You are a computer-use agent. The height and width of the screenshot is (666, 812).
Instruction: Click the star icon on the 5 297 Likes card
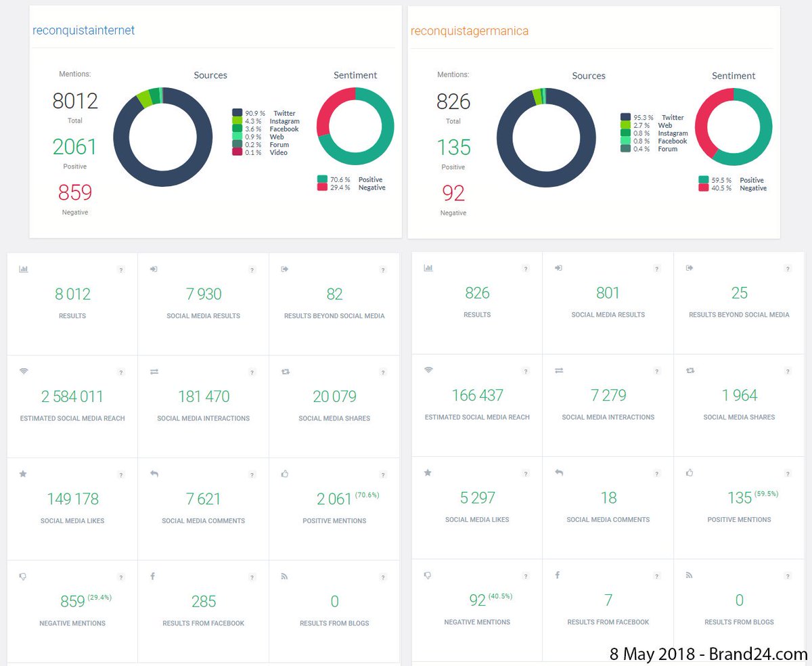pyautogui.click(x=428, y=472)
